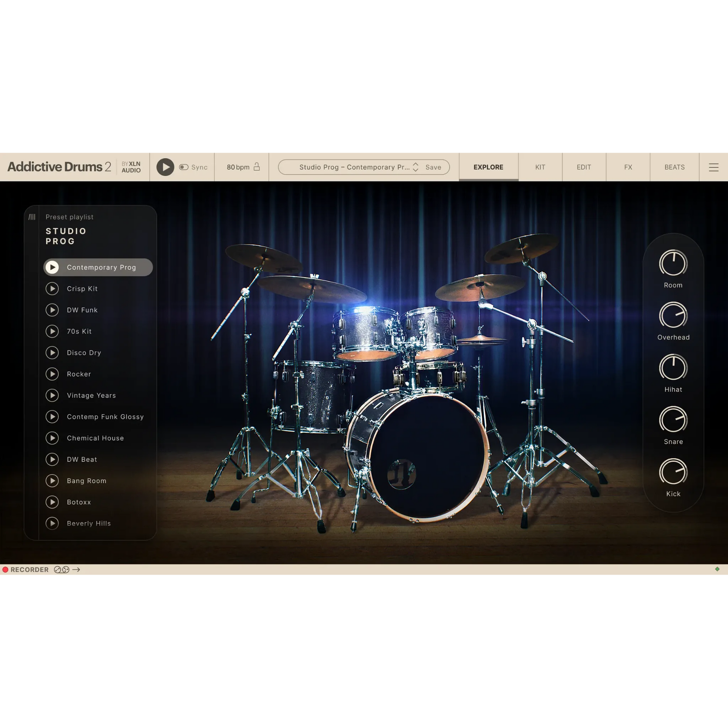
Task: Preview the Bang Room preset
Action: 52,481
